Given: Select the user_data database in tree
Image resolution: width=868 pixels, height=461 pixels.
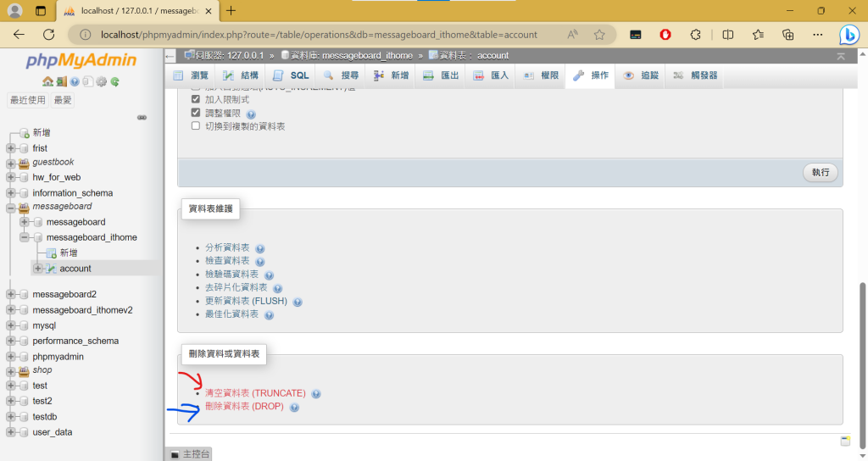Looking at the screenshot, I should pos(52,432).
